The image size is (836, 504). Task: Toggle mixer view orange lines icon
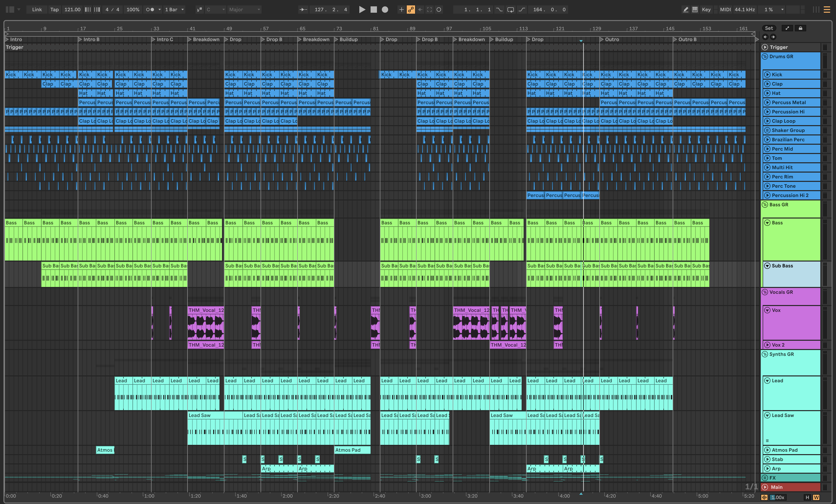[827, 10]
